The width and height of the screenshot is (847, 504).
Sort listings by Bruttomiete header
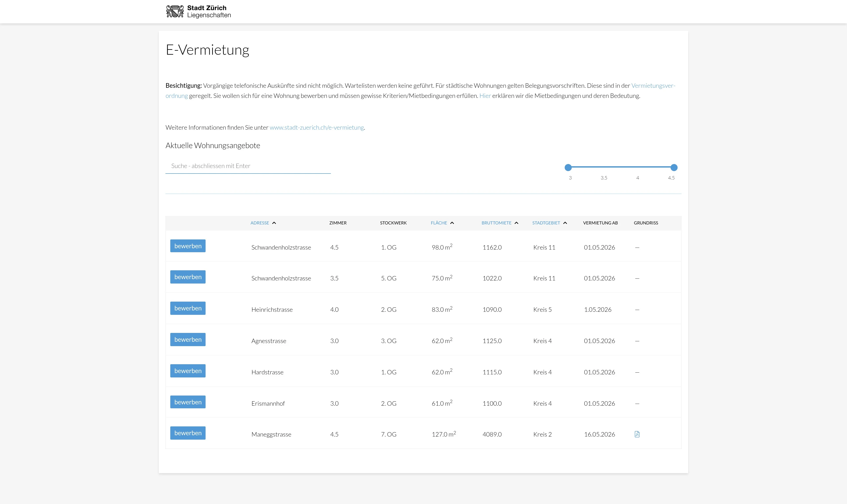point(496,223)
